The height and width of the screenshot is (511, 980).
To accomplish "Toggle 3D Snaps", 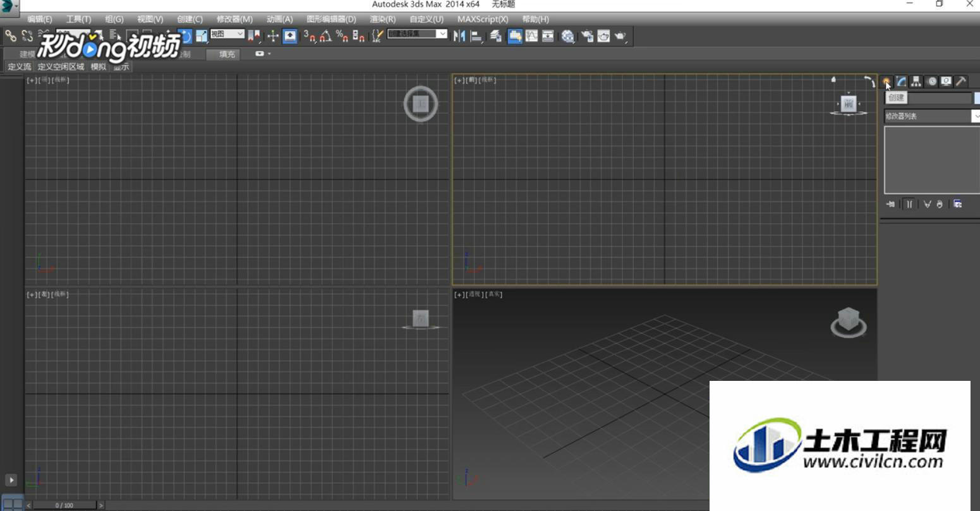I will coord(309,36).
